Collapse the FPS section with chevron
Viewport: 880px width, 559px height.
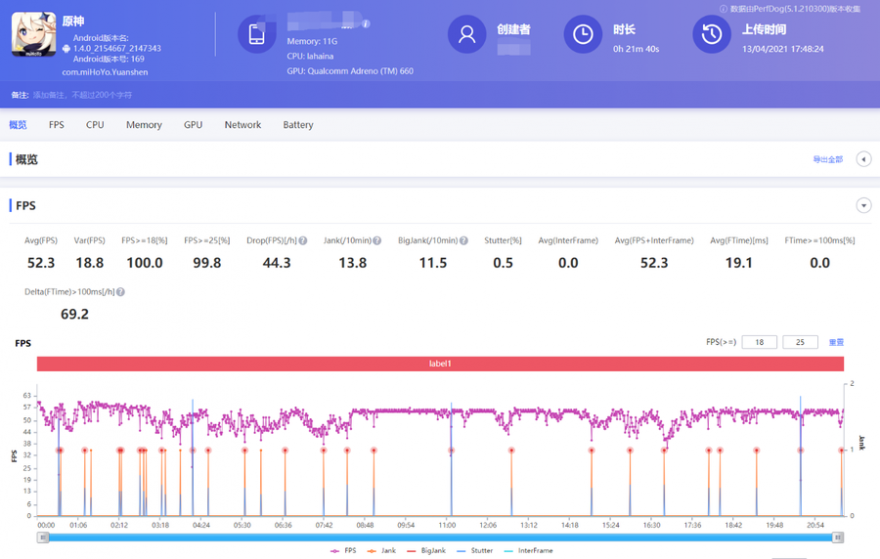[864, 205]
